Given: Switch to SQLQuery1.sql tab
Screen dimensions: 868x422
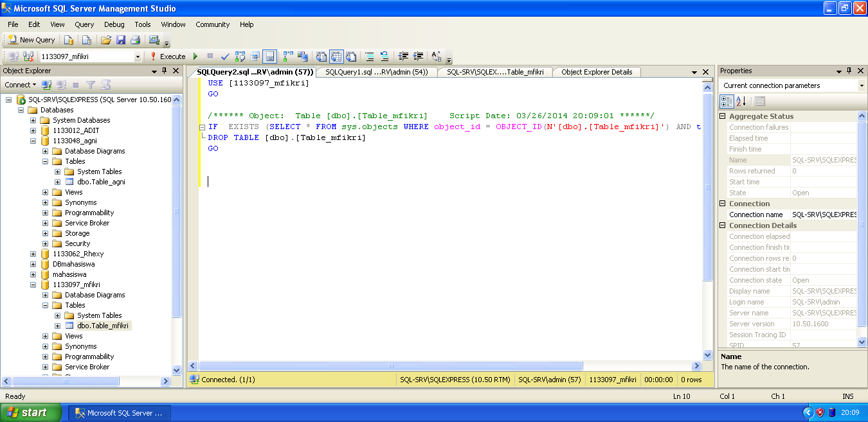Looking at the screenshot, I should (x=377, y=72).
